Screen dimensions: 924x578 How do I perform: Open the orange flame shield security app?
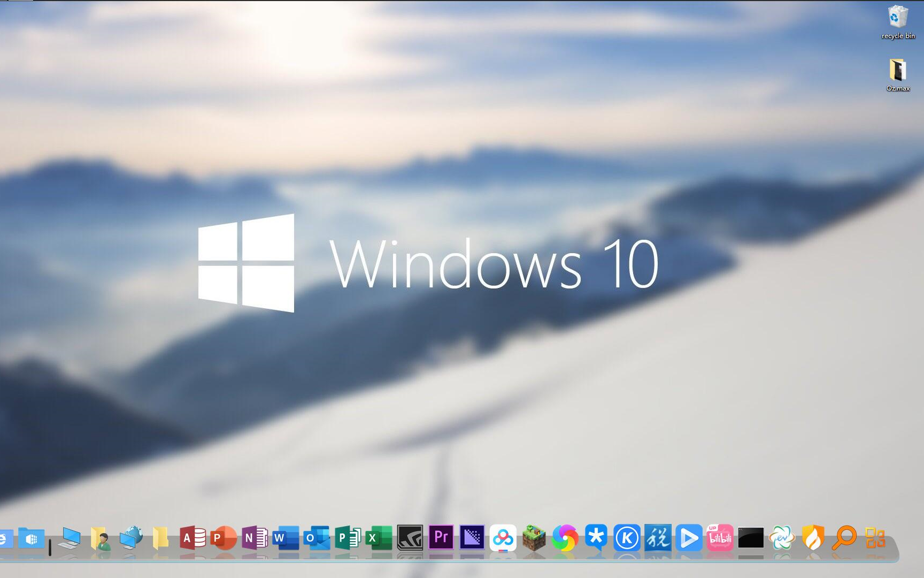click(x=813, y=538)
